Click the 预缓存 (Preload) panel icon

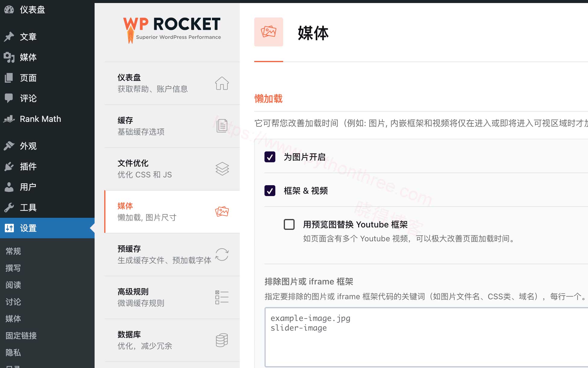(222, 254)
